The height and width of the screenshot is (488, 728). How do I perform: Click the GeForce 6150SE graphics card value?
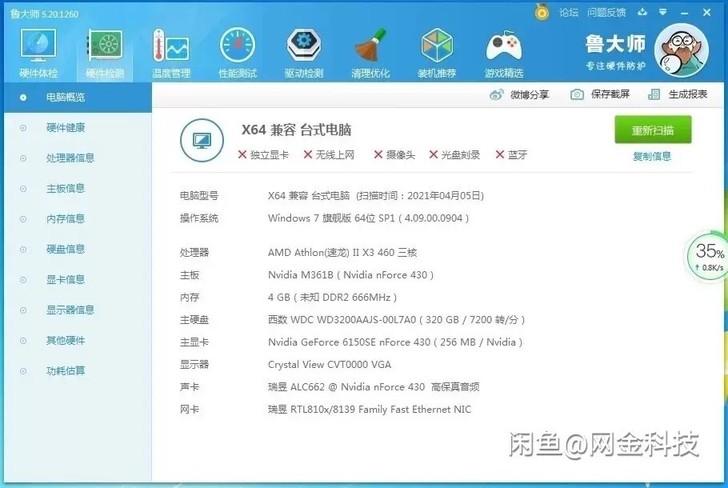click(395, 342)
